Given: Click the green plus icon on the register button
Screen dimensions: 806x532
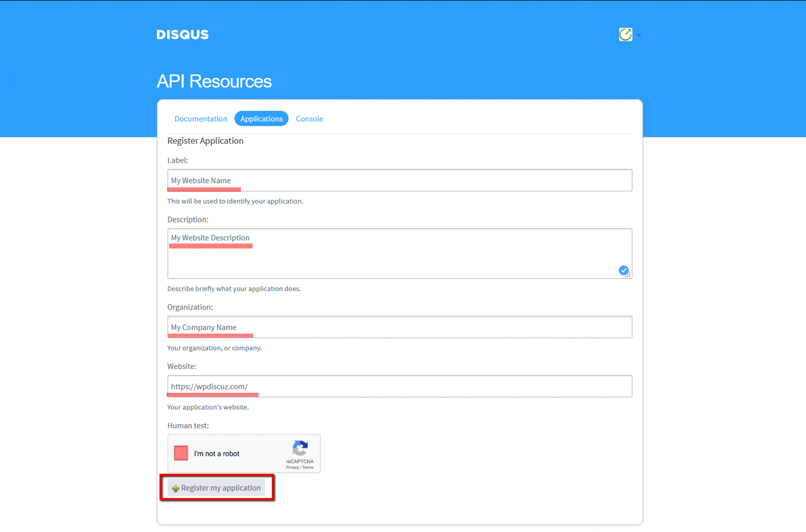Looking at the screenshot, I should [x=176, y=488].
